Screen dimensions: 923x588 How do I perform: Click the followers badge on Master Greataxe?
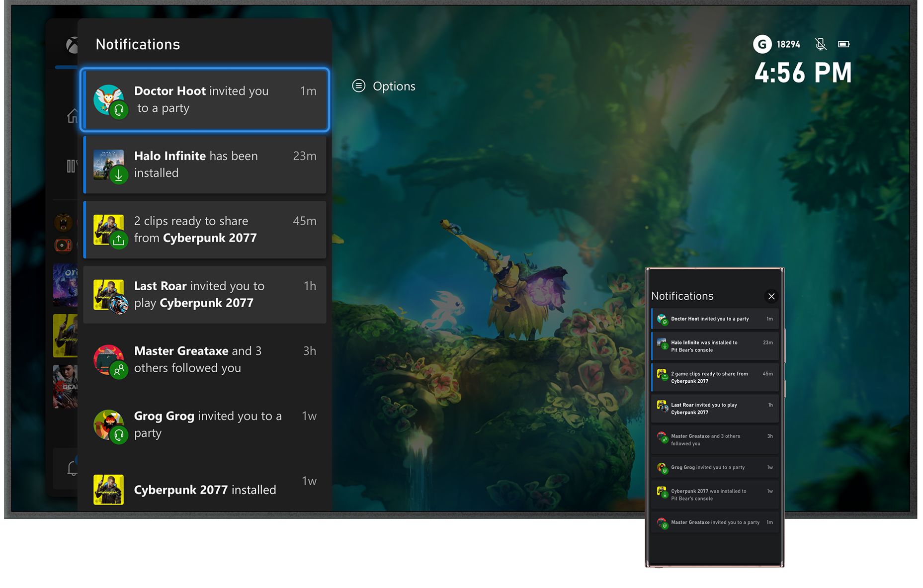(119, 370)
